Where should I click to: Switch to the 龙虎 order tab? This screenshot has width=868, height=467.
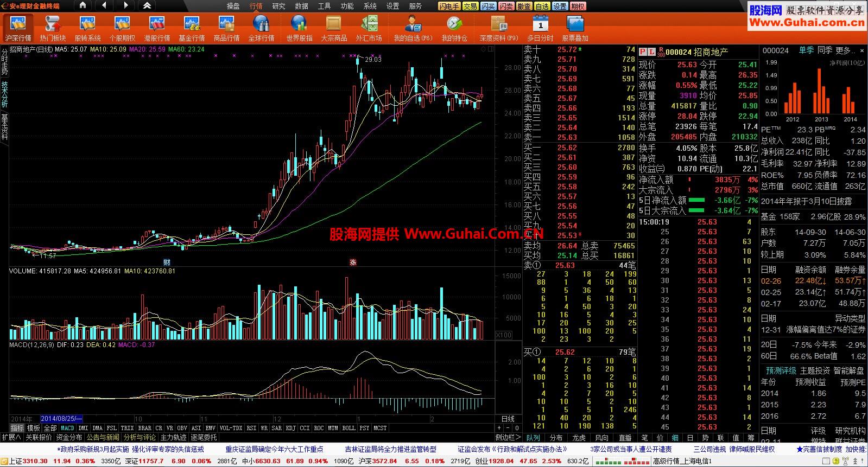[x=579, y=437]
